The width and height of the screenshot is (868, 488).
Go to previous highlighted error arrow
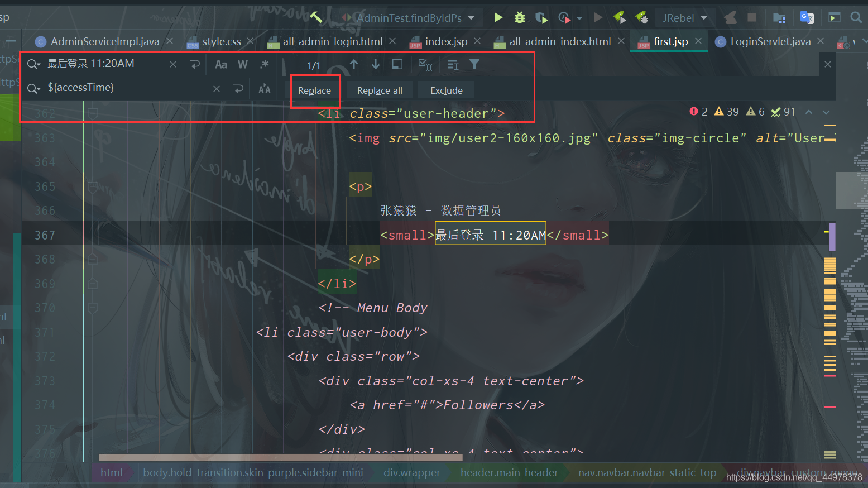click(808, 112)
